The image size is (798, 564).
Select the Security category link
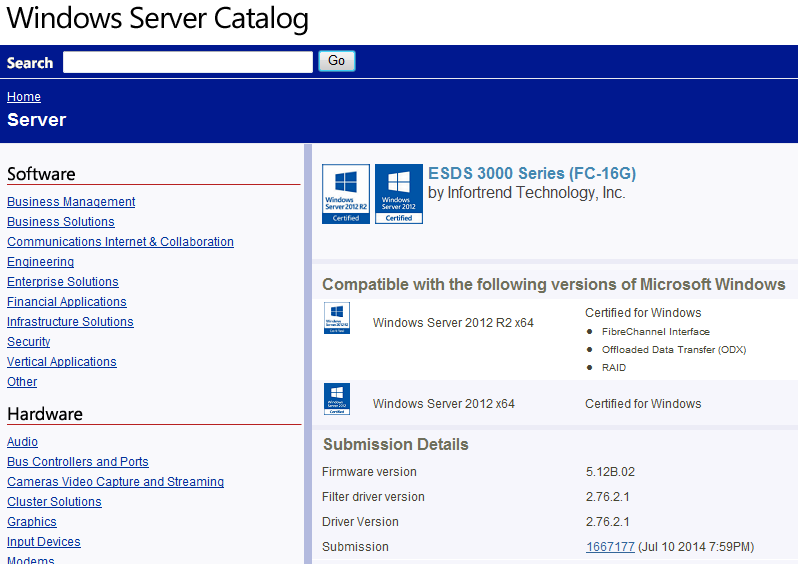[x=28, y=342]
